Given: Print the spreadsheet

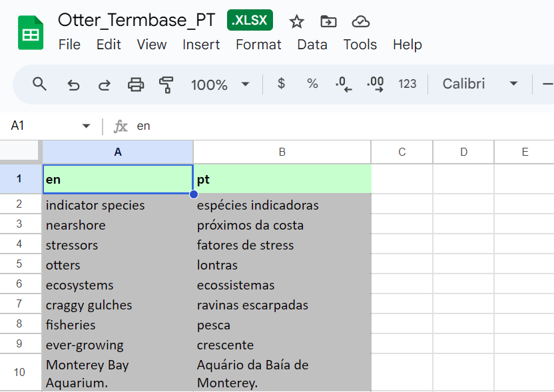Looking at the screenshot, I should (136, 85).
